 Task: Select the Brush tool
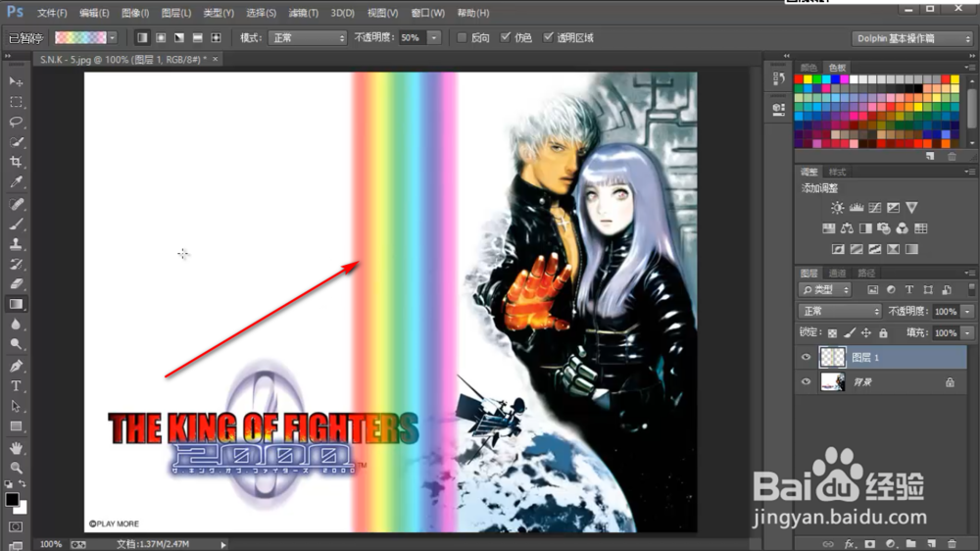(x=16, y=224)
